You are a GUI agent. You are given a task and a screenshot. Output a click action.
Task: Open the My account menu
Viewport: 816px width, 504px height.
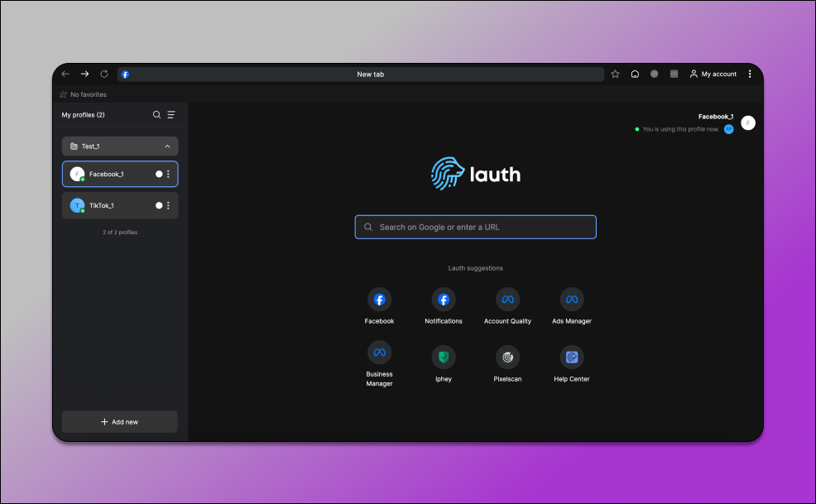pos(713,74)
